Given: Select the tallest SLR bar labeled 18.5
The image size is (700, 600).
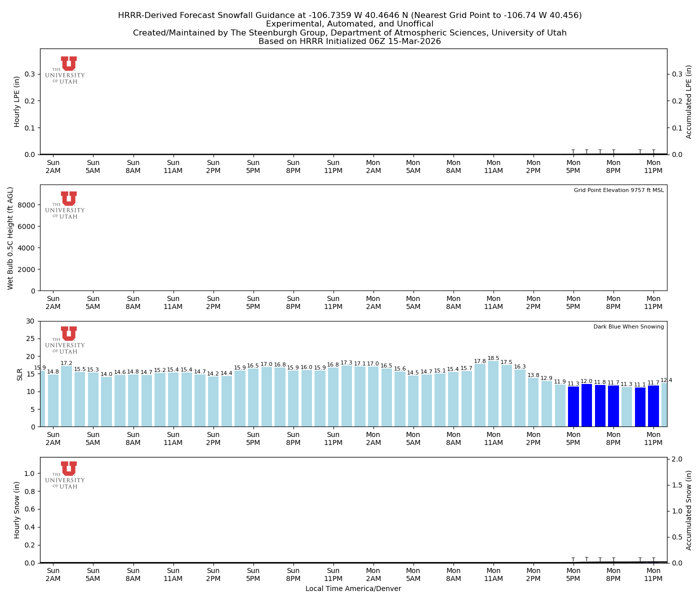Looking at the screenshot, I should (x=493, y=394).
